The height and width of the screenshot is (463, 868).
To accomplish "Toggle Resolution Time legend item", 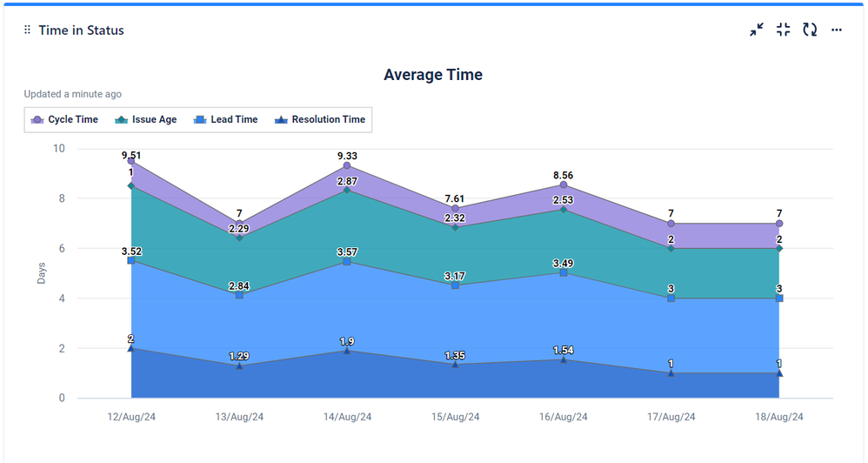I will [319, 119].
